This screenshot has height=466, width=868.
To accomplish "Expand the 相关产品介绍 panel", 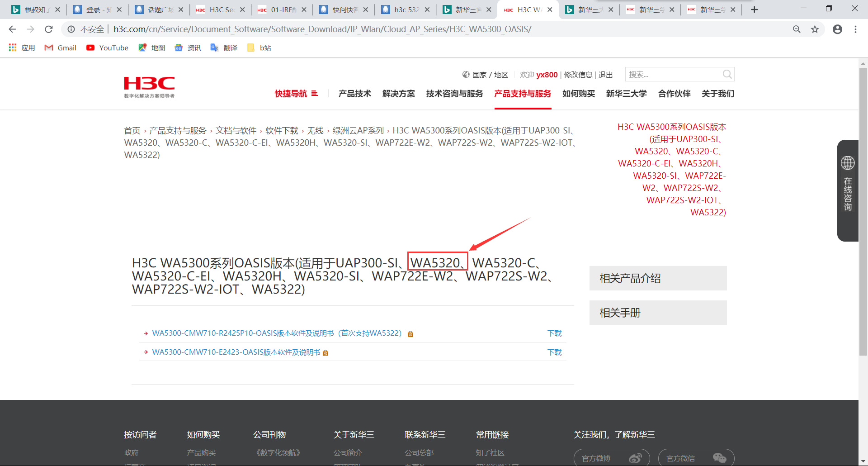I will click(658, 278).
